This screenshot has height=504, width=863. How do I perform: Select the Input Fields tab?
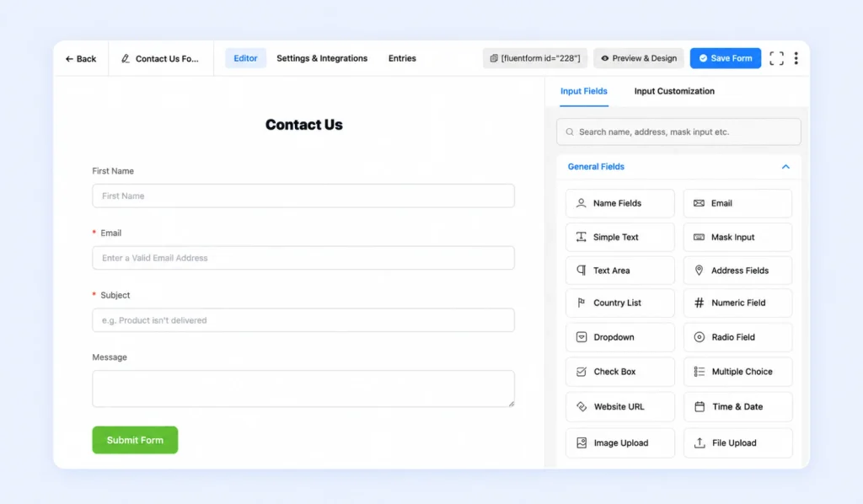point(584,91)
